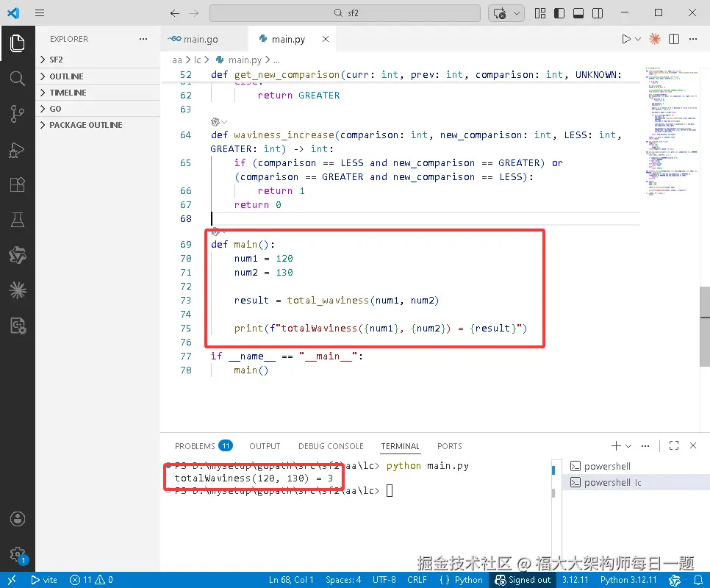Click the Signed out status item
Viewport: 710px width, 588px height.
tap(523, 580)
